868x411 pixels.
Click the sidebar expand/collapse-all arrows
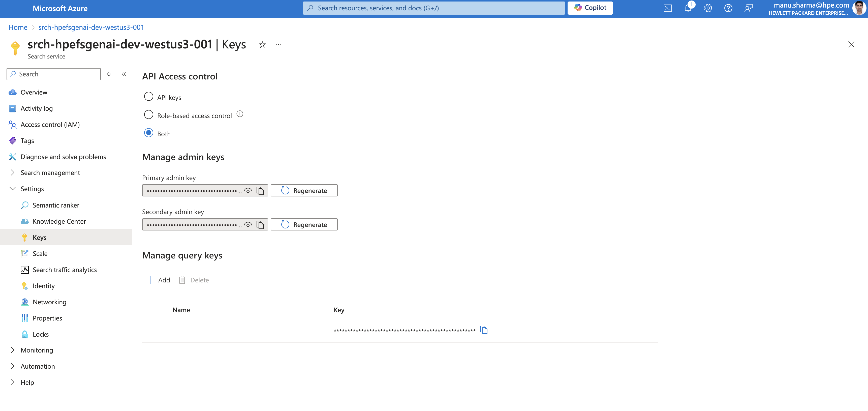(x=109, y=74)
